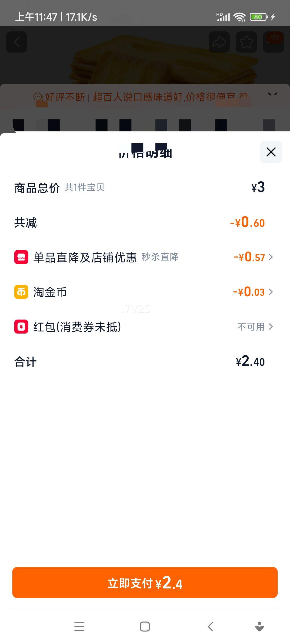This screenshot has height=644, width=290.
Task: Collapse the review banner with chevron
Action: point(273,94)
